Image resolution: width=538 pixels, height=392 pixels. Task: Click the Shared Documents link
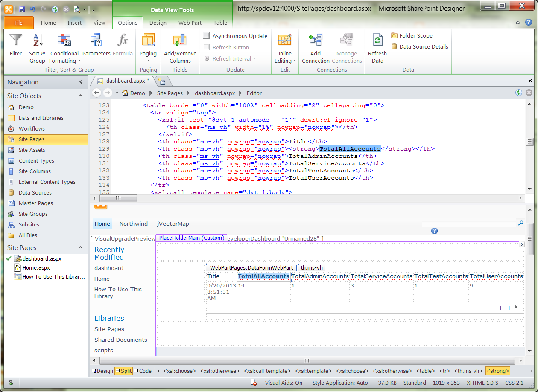(x=121, y=340)
